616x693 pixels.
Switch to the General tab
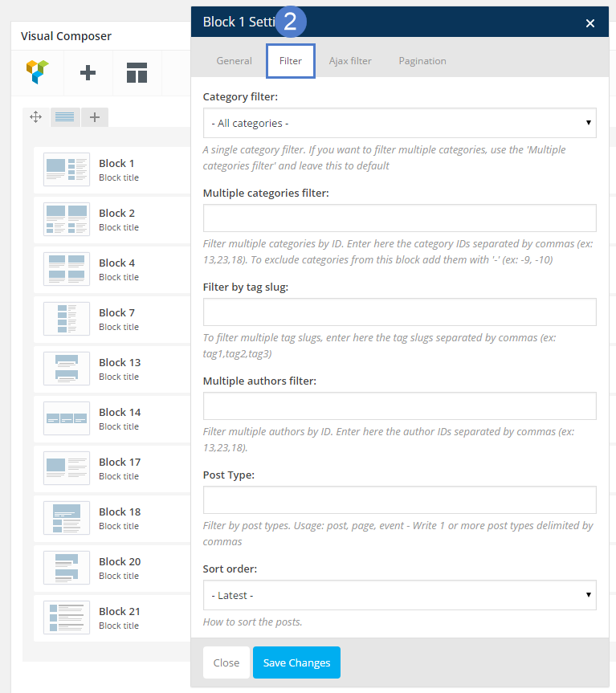[x=234, y=61]
